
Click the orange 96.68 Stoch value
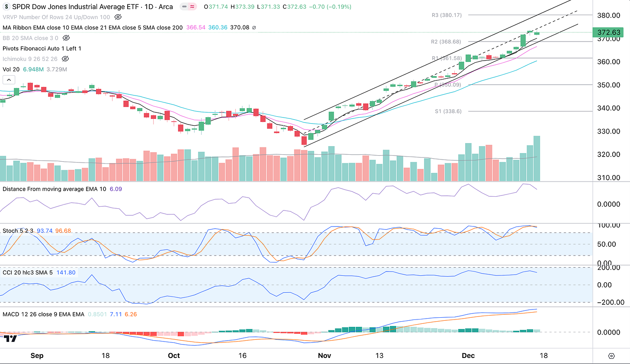(63, 231)
